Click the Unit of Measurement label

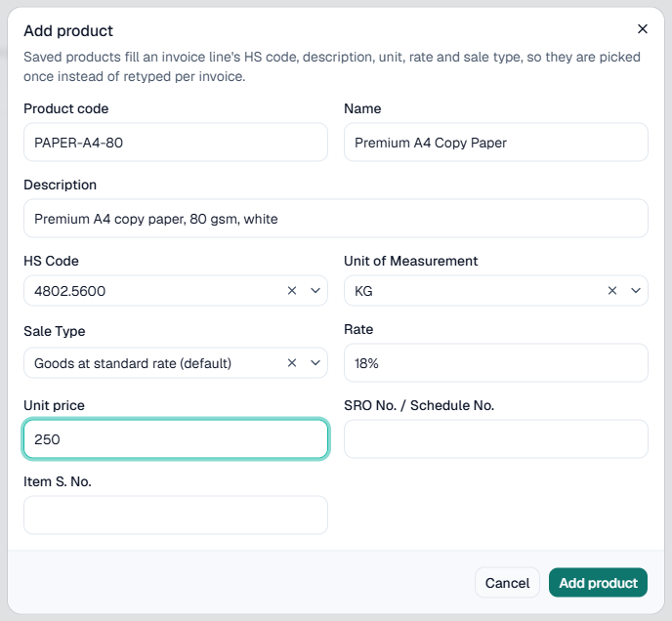click(410, 261)
